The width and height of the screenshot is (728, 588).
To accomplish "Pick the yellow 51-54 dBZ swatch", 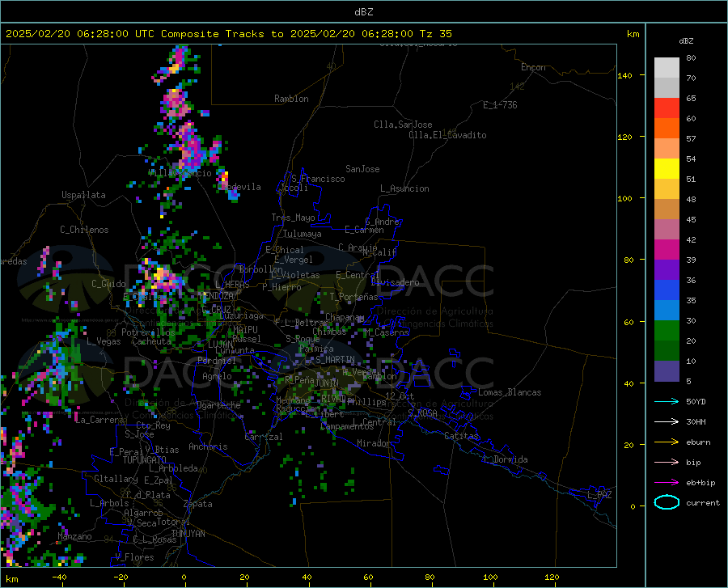I will click(x=667, y=169).
